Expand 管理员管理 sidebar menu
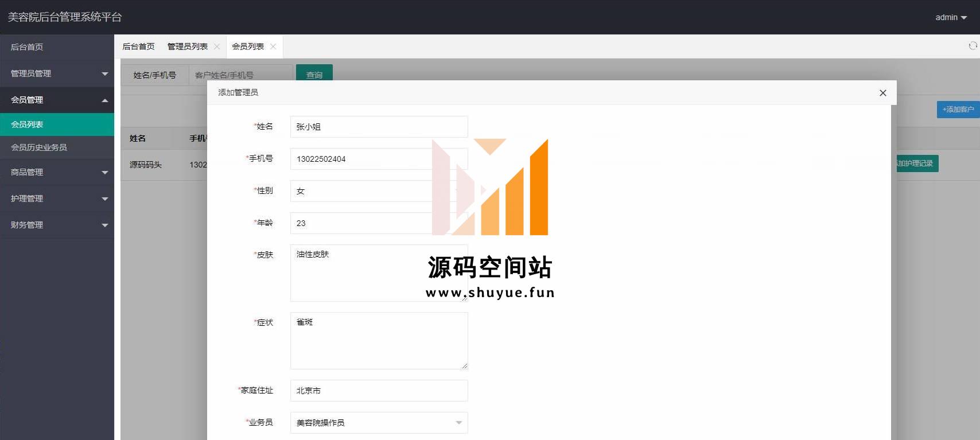The image size is (980, 440). (57, 73)
